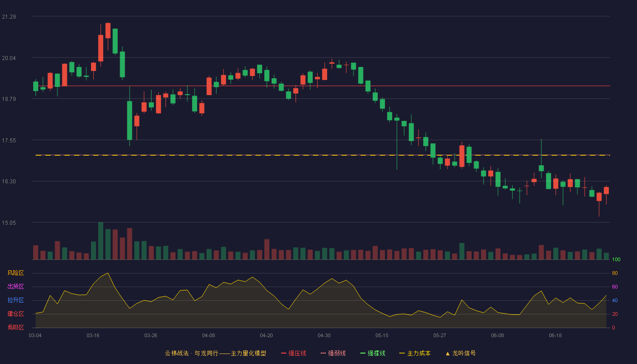The width and height of the screenshot is (637, 364).
Task: Click the 04-08 date label
Action: tap(208, 335)
